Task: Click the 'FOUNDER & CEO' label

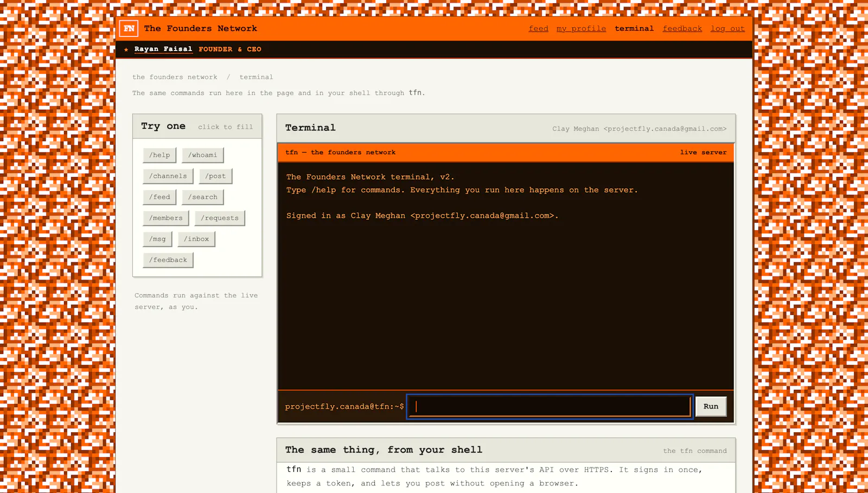Action: click(230, 49)
